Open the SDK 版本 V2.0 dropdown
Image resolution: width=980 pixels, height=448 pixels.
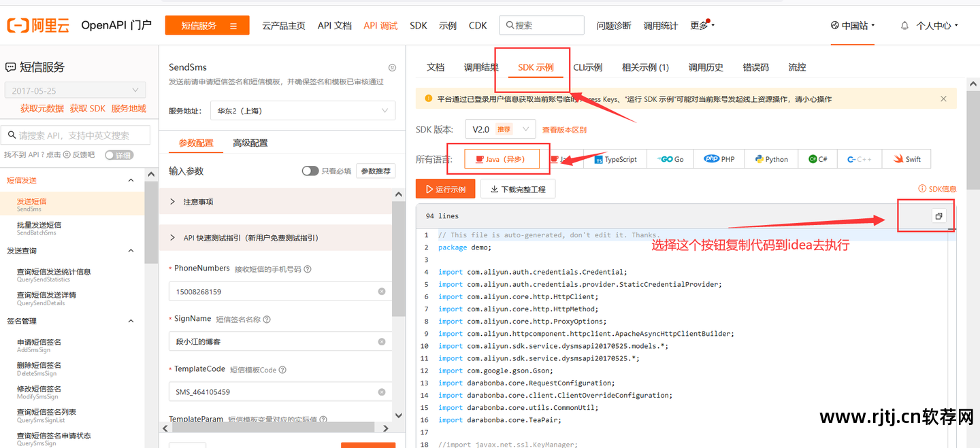(500, 129)
